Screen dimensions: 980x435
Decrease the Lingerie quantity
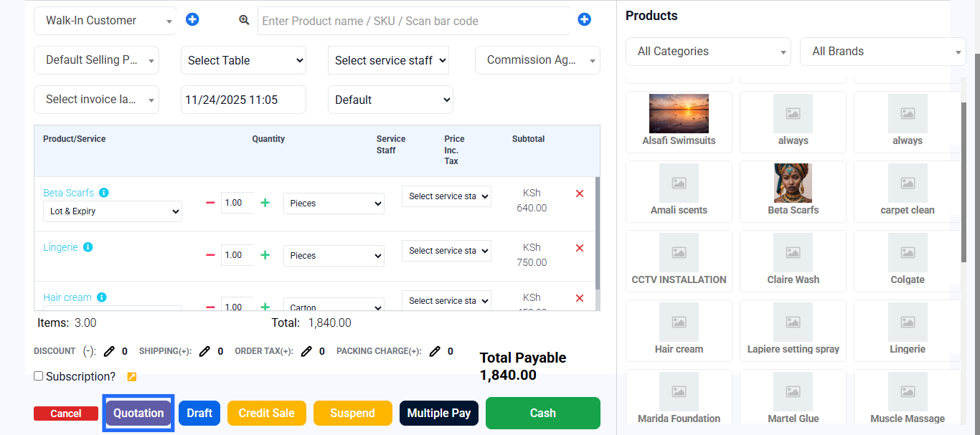(x=210, y=255)
